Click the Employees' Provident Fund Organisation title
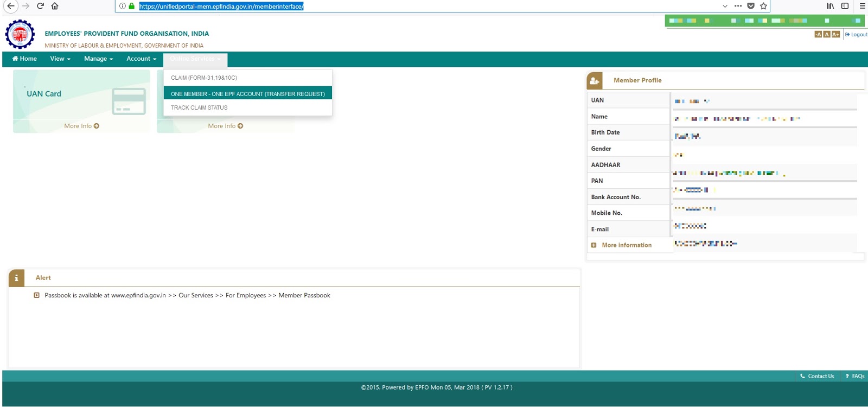The width and height of the screenshot is (868, 407). pyautogui.click(x=126, y=34)
